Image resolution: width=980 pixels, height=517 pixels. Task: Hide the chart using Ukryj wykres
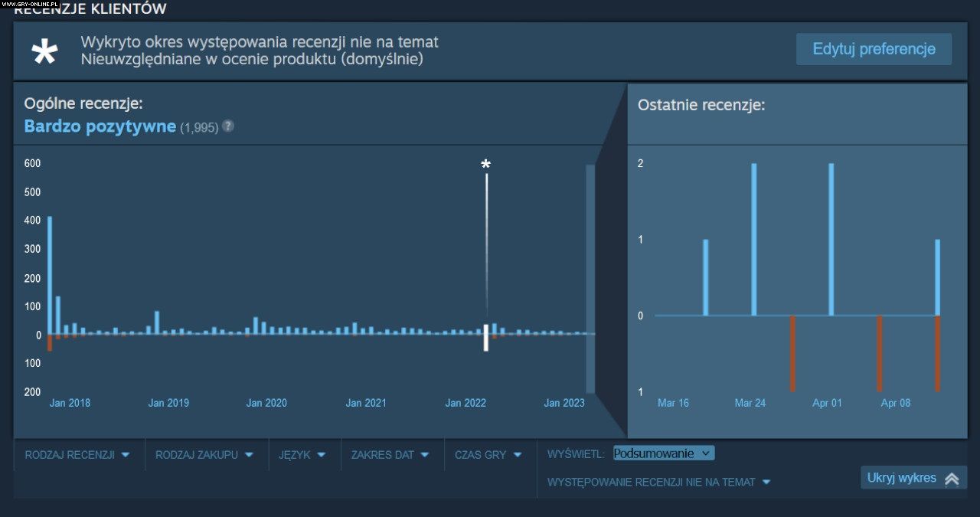tap(902, 478)
